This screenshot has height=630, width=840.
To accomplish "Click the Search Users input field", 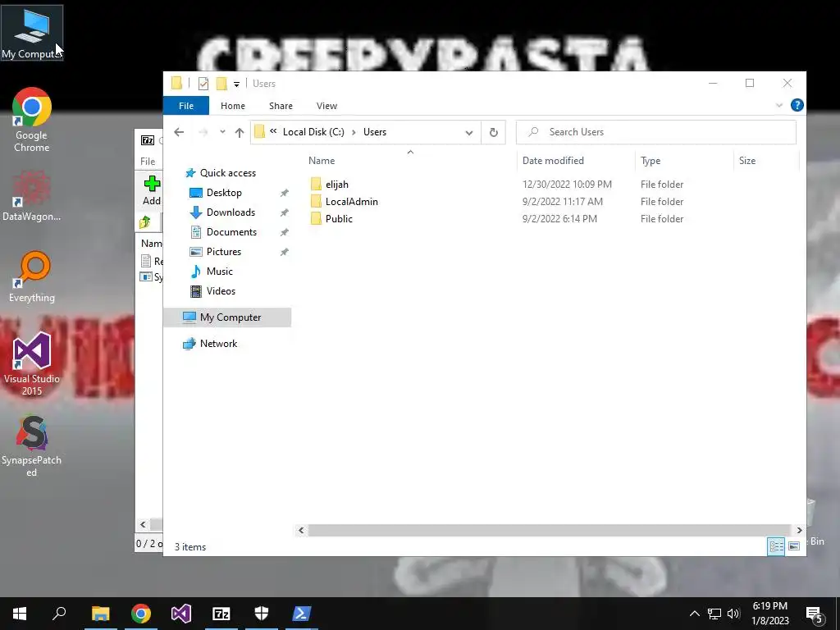I will [655, 132].
